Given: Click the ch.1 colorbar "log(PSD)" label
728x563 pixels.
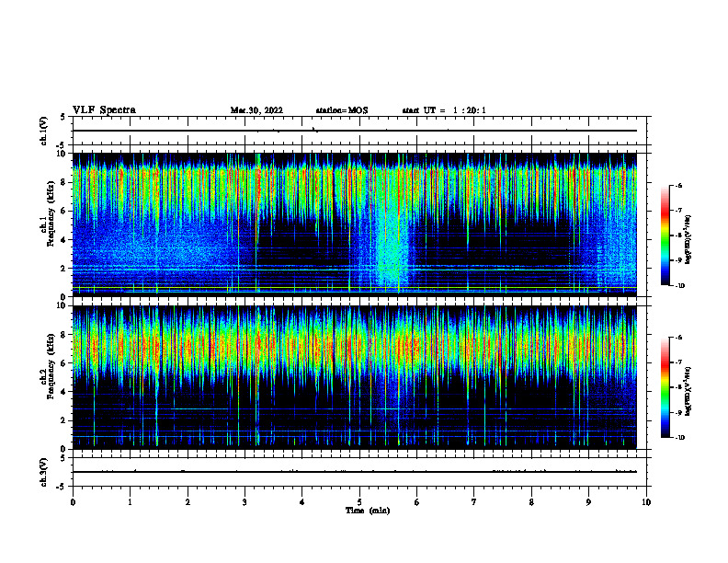Looking at the screenshot, I should (x=688, y=240).
